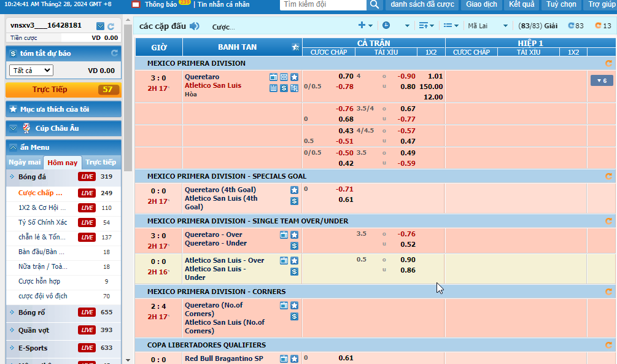Toggle favorite star for Atletico San Luis Over
Viewport: 617px width, 364px height.
click(x=294, y=261)
